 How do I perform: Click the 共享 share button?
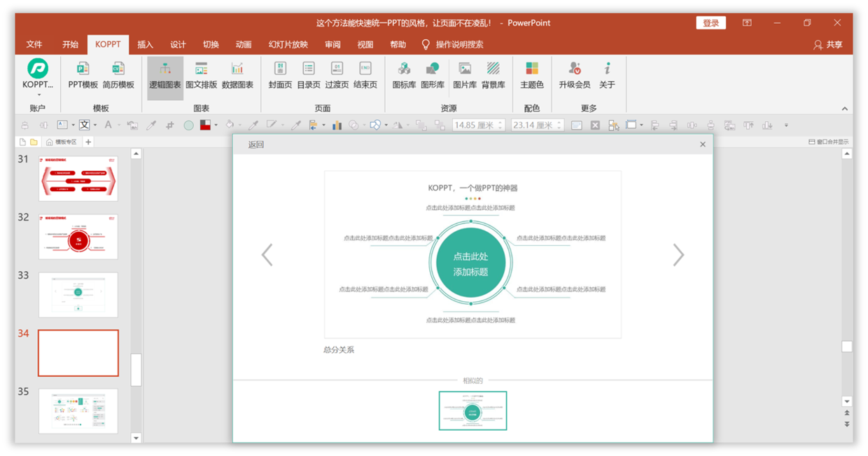tap(827, 44)
